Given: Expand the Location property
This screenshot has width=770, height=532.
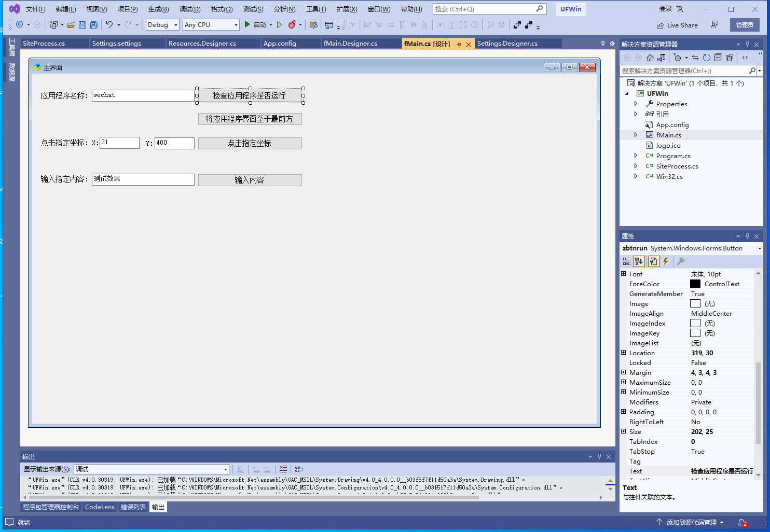Looking at the screenshot, I should pyautogui.click(x=624, y=353).
